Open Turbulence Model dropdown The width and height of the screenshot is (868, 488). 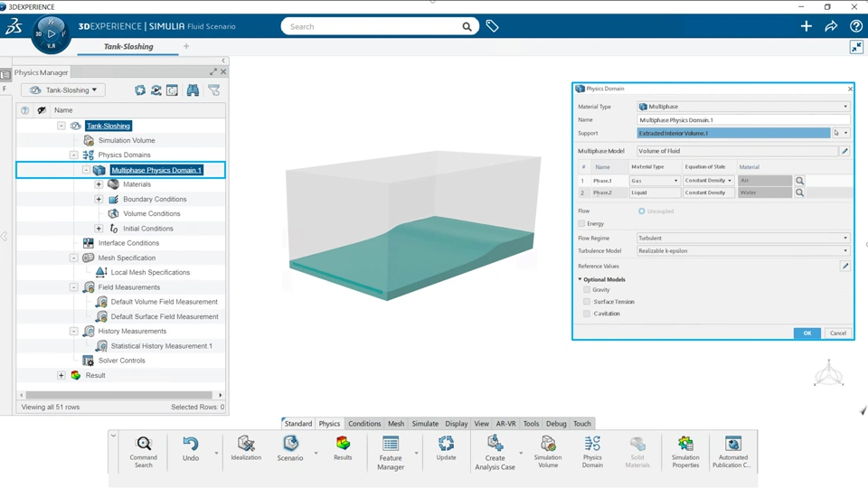pos(743,250)
